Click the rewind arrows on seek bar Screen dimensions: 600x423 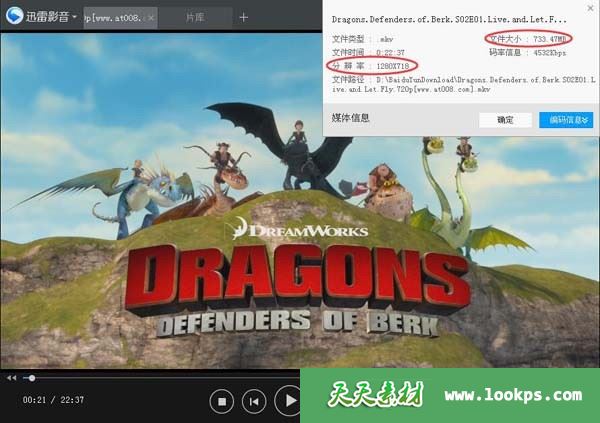coord(11,378)
